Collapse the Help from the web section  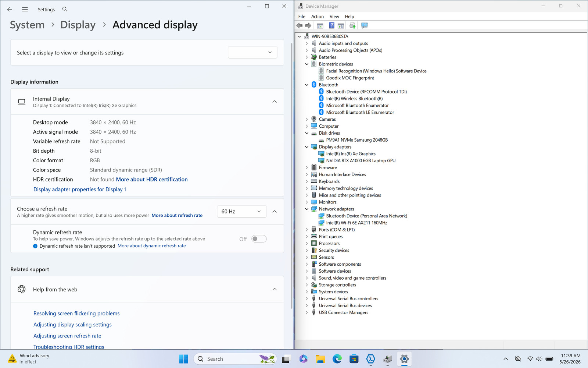coord(275,289)
